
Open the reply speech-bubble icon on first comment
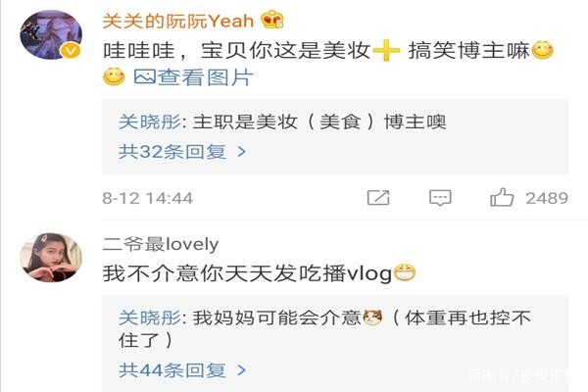[440, 198]
